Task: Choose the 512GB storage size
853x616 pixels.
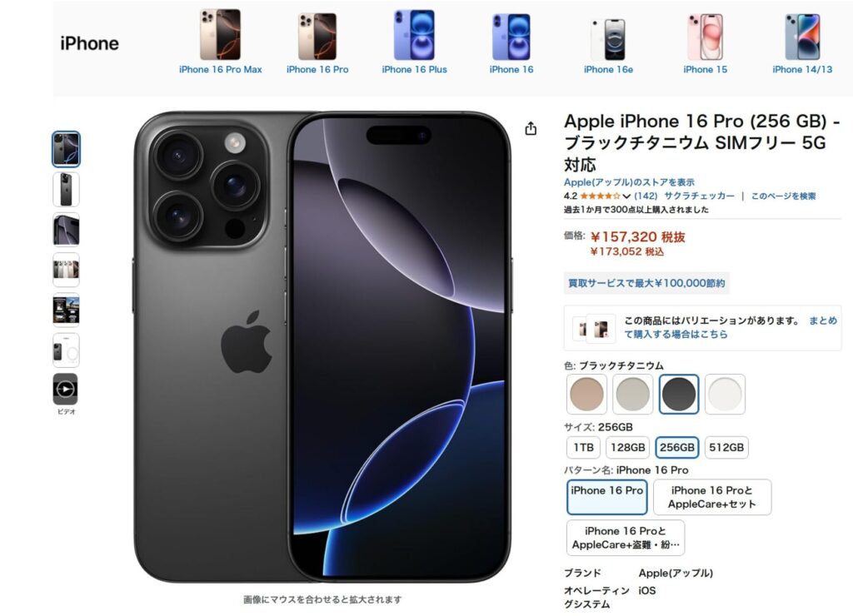Action: tap(726, 448)
